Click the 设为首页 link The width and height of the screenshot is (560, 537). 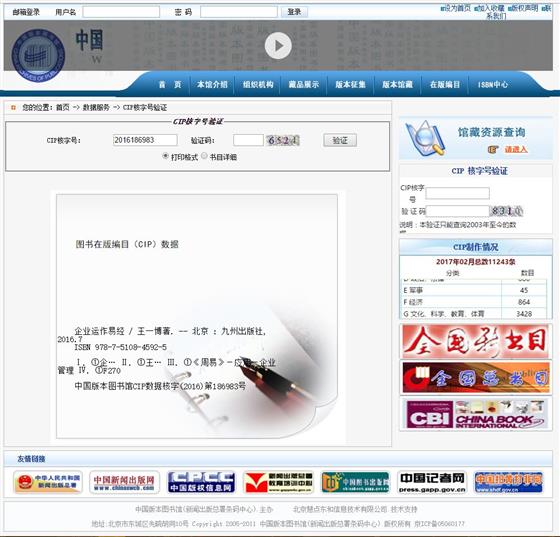click(x=456, y=8)
